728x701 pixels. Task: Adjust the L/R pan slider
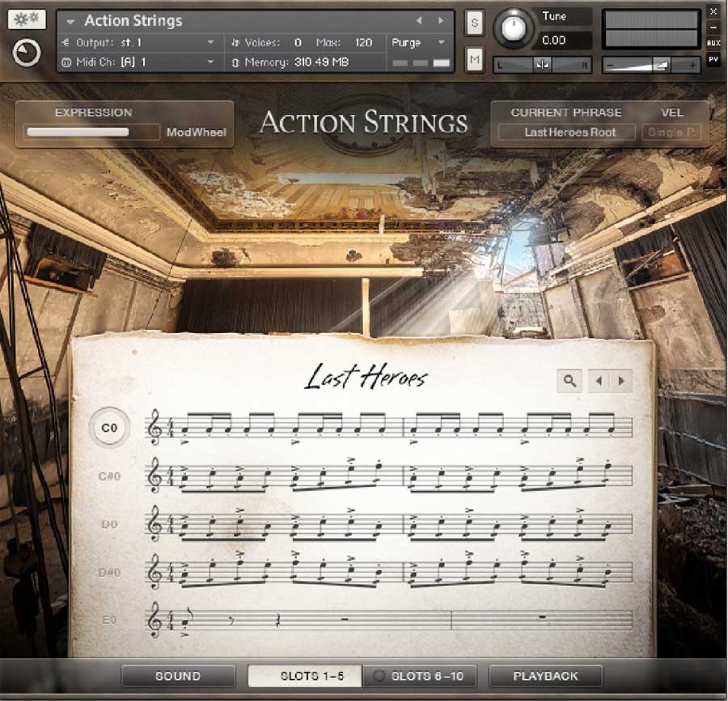[542, 65]
